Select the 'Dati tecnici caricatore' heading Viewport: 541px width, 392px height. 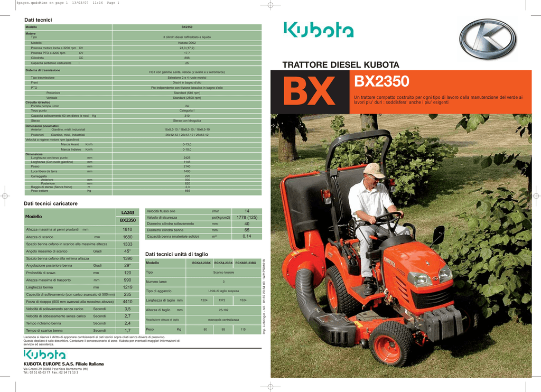pyautogui.click(x=51, y=203)
